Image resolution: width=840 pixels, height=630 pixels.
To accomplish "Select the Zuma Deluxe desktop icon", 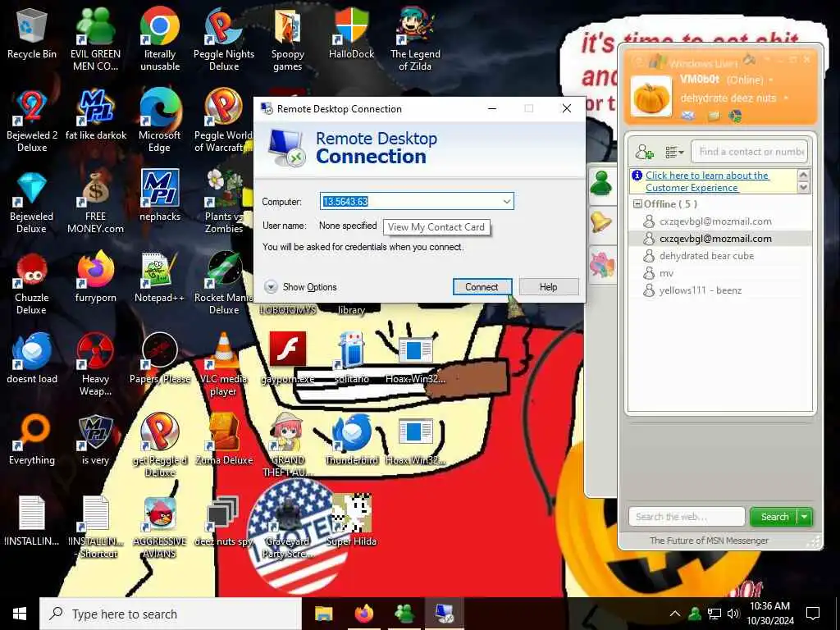I will pyautogui.click(x=224, y=441).
